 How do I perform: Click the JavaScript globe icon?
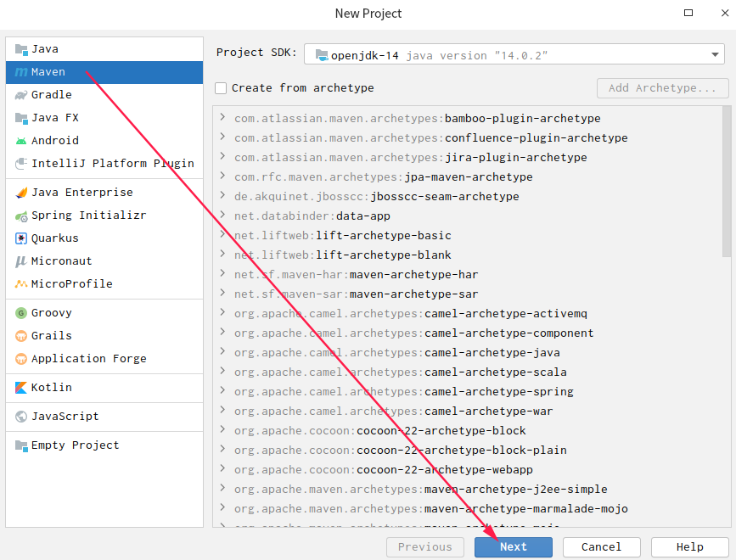[x=21, y=417]
